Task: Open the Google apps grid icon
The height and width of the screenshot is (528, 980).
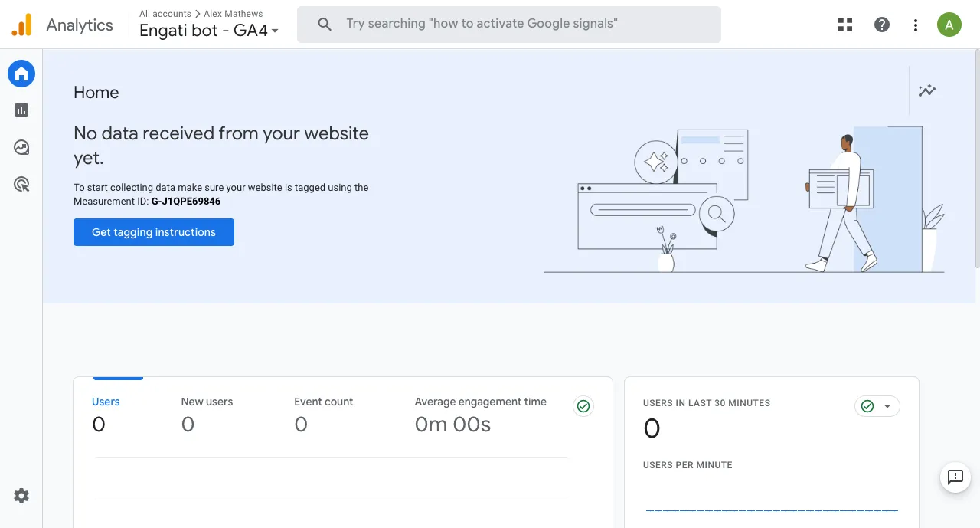Action: (845, 25)
